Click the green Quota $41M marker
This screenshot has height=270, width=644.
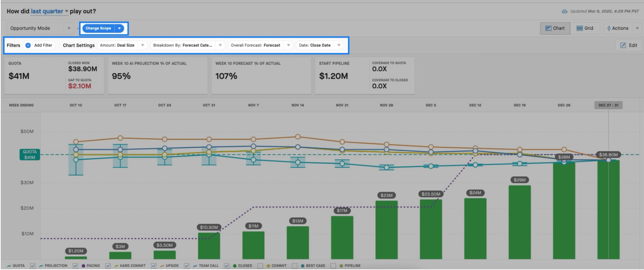pyautogui.click(x=29, y=154)
